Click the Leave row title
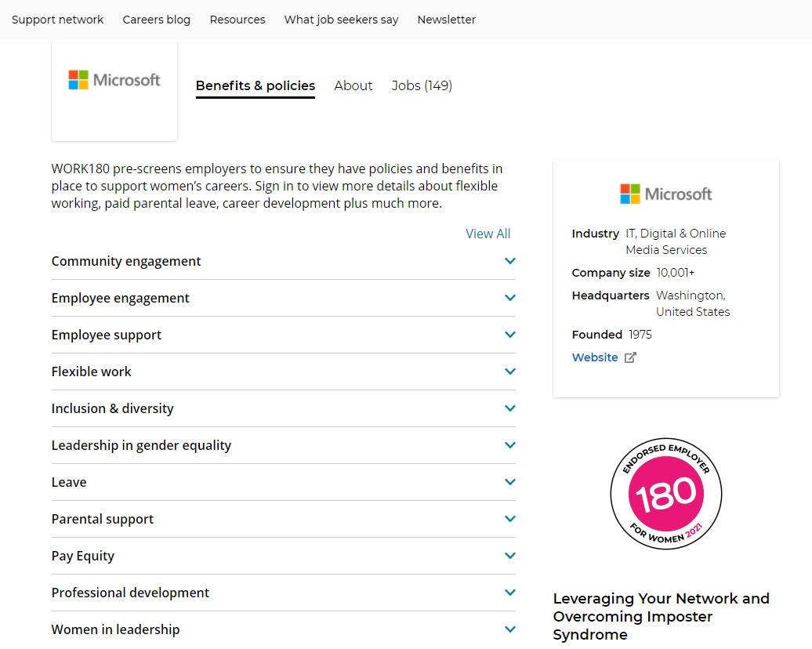 (69, 482)
